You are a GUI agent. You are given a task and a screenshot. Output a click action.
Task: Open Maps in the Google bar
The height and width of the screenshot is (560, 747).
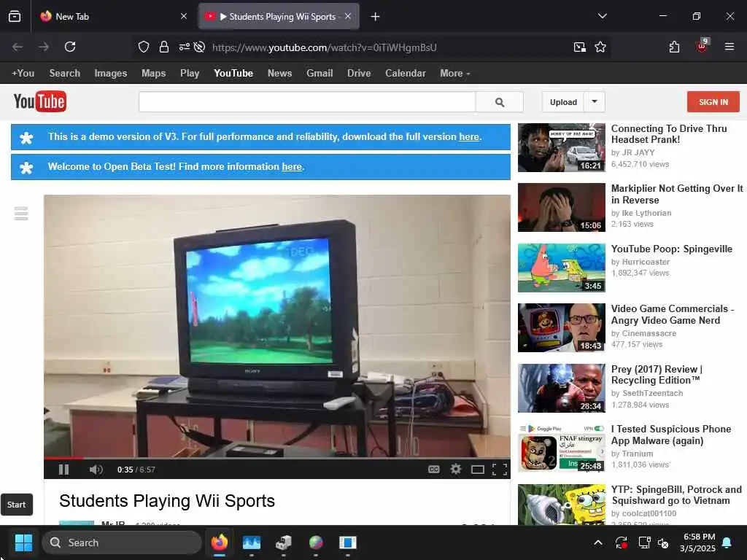click(153, 74)
